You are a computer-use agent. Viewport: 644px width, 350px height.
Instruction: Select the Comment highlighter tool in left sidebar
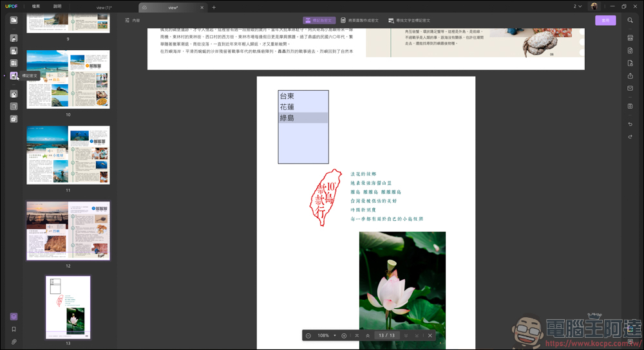(x=14, y=38)
